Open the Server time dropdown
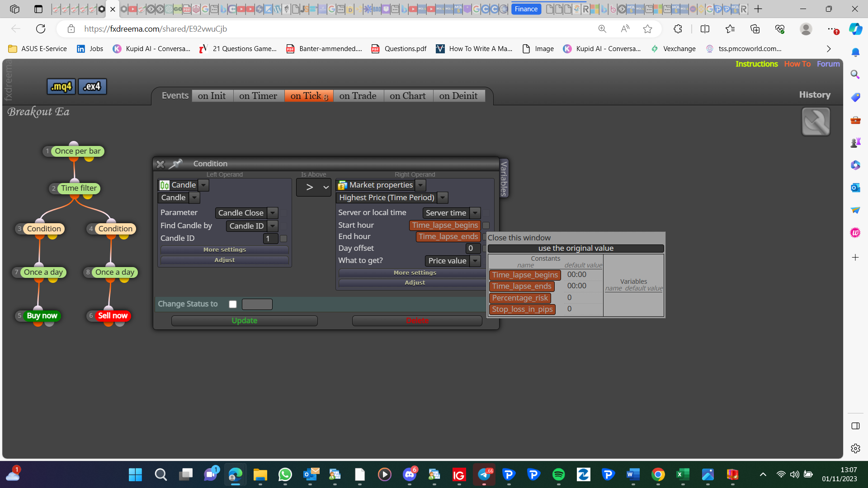This screenshot has height=488, width=868. coord(475,213)
